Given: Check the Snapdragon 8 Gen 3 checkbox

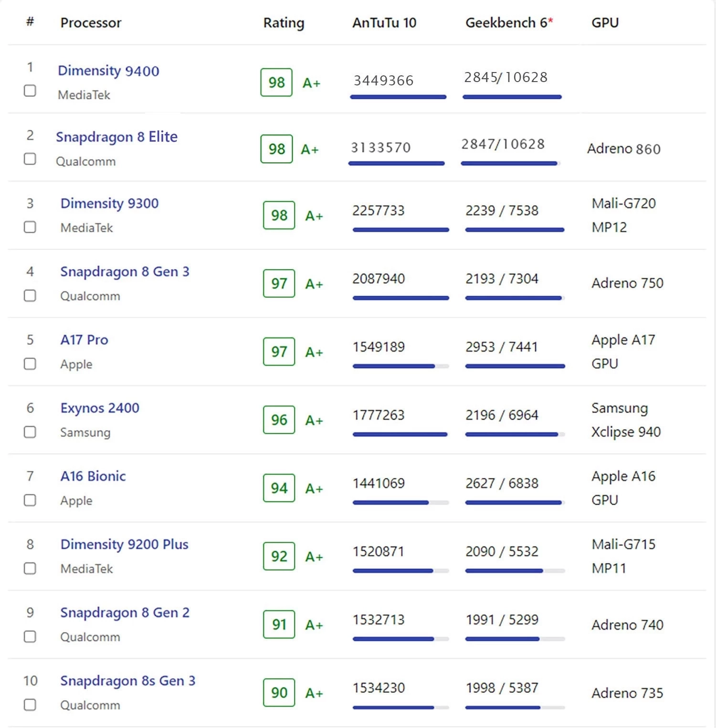Looking at the screenshot, I should [x=30, y=296].
